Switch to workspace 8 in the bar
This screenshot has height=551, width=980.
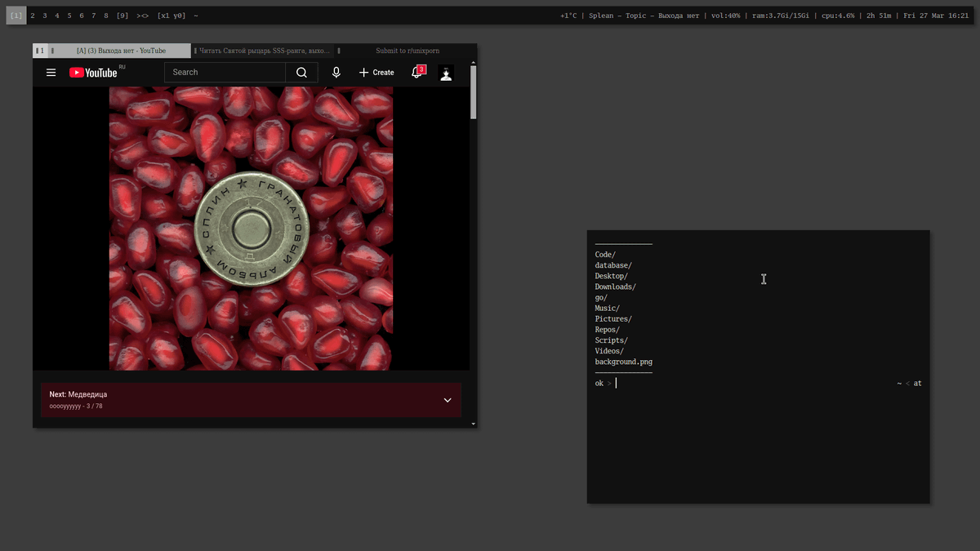click(106, 16)
